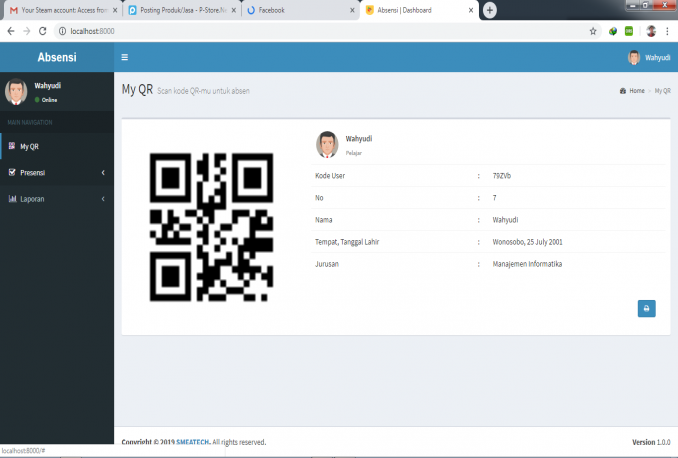Viewport: 678px width, 458px height.
Task: Open the Chrome profile avatar
Action: [x=651, y=31]
